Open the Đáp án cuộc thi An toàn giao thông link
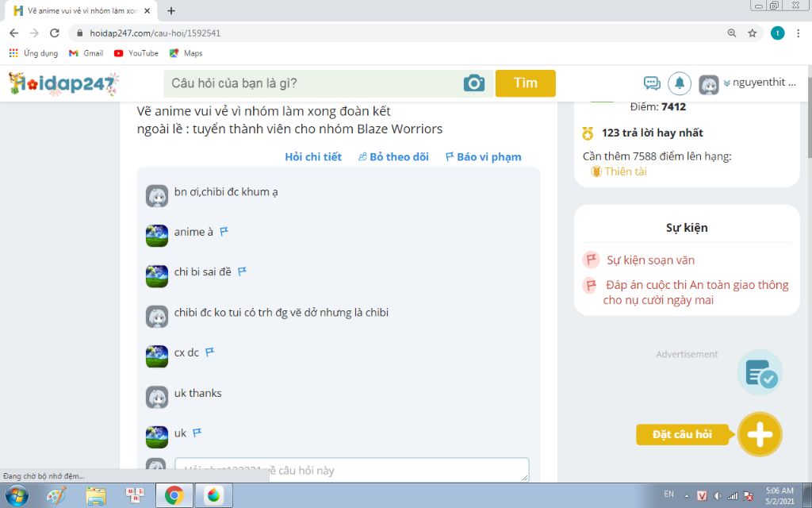Image resolution: width=812 pixels, height=508 pixels. coord(695,292)
